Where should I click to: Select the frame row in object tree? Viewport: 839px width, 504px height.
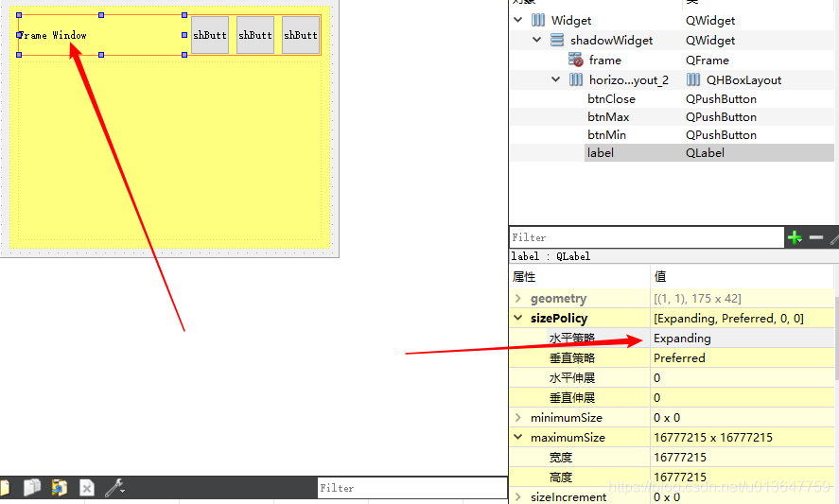[672, 60]
